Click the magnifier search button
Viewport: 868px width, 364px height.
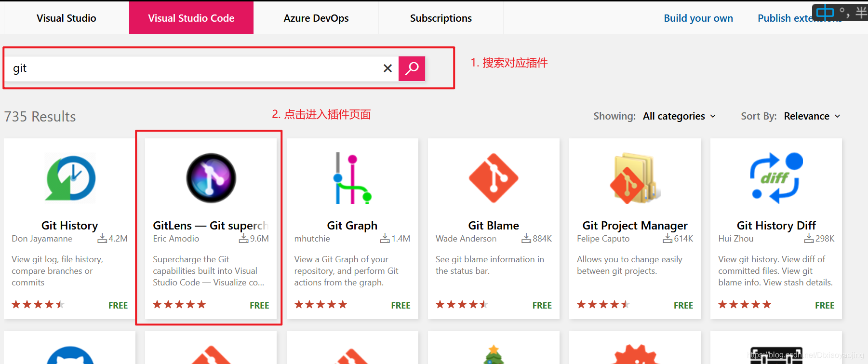(412, 68)
